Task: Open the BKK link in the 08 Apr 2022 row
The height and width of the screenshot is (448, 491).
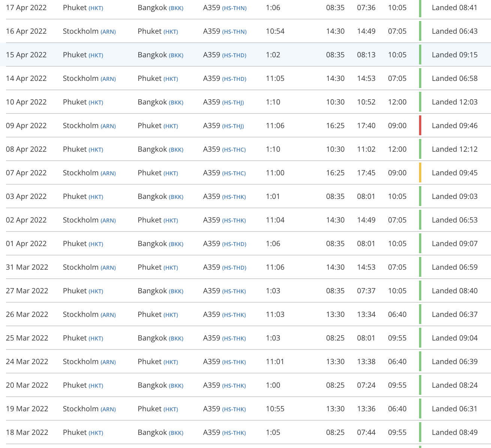Action: pyautogui.click(x=176, y=150)
